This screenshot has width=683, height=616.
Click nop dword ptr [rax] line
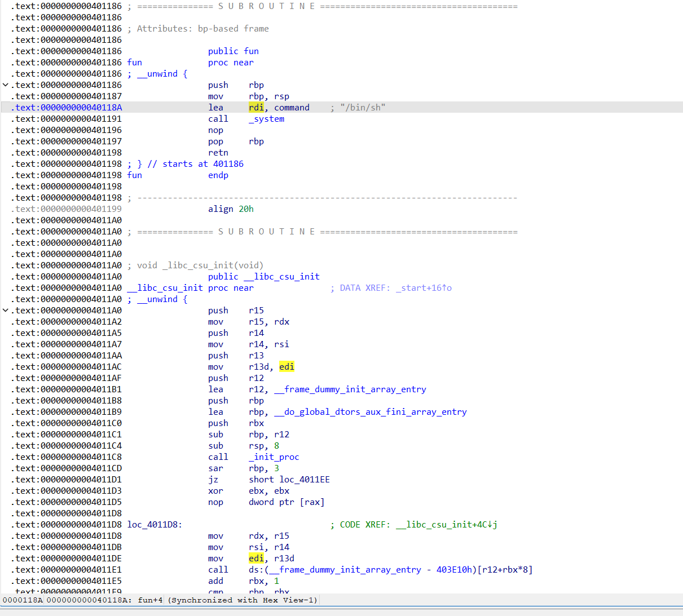[266, 502]
